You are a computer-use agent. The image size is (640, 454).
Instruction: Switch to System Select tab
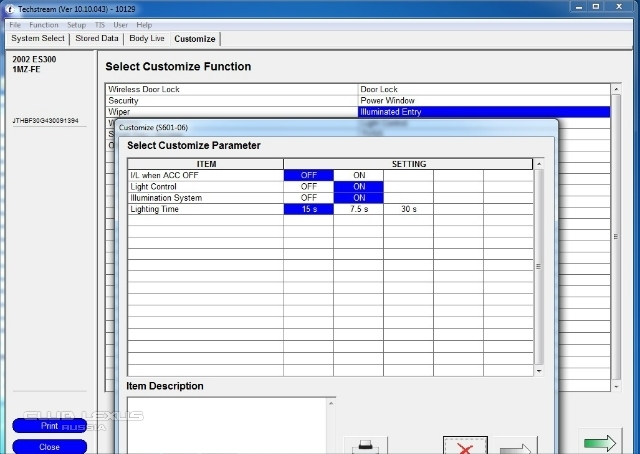[38, 38]
